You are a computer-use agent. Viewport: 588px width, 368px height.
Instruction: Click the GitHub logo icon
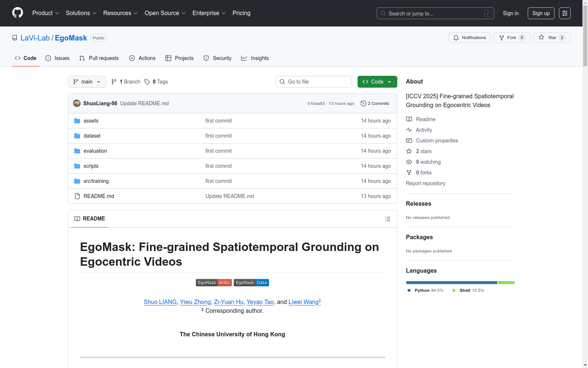point(18,13)
